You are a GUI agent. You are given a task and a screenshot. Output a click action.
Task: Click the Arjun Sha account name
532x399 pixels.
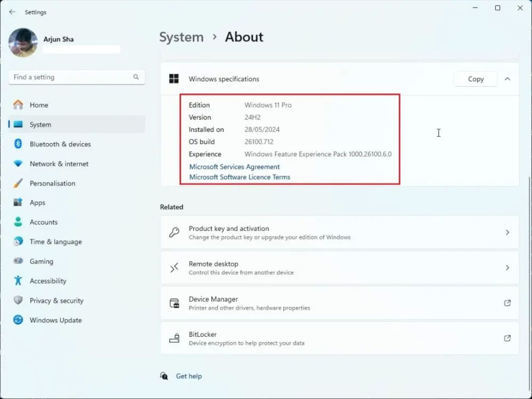[58, 39]
